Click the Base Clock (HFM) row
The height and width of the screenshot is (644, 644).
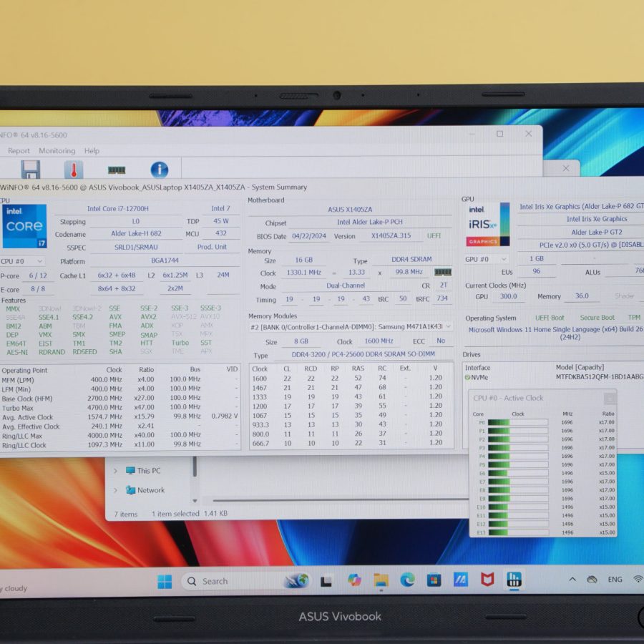120,399
